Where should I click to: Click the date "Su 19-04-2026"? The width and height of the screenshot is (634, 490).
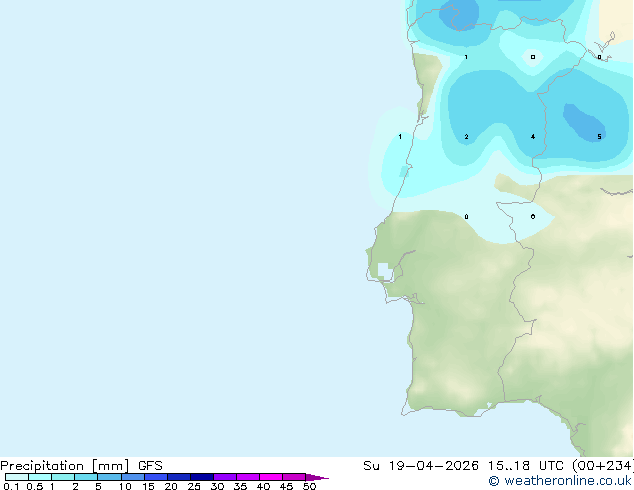[421, 466]
